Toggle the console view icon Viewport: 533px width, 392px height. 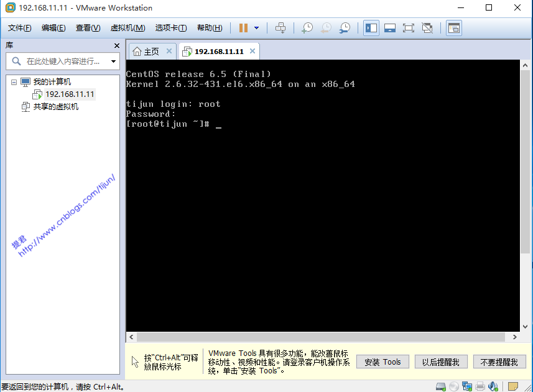click(454, 28)
